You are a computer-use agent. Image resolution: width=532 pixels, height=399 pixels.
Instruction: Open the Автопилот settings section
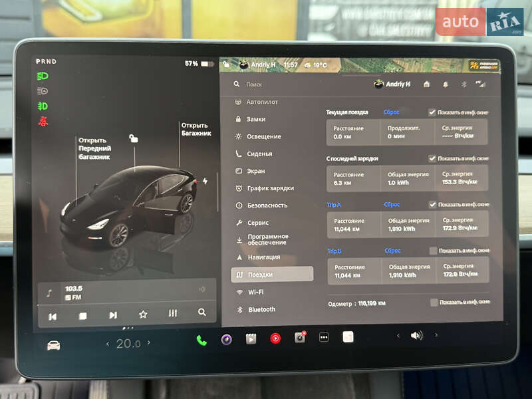tap(259, 102)
